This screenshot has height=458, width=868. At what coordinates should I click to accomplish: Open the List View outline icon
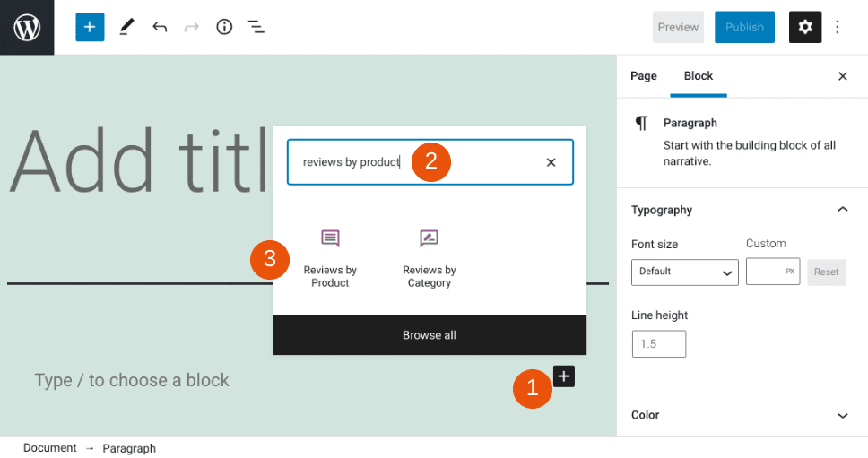(256, 27)
